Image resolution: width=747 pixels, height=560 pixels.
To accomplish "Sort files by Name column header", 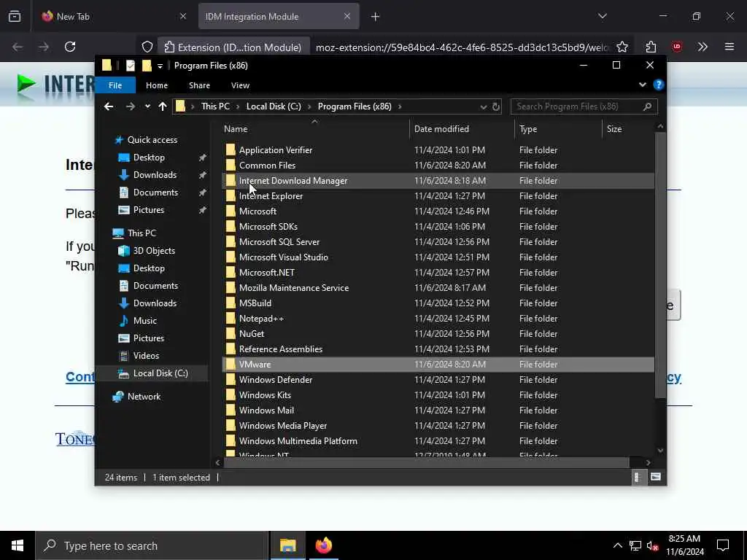I will pos(314,129).
